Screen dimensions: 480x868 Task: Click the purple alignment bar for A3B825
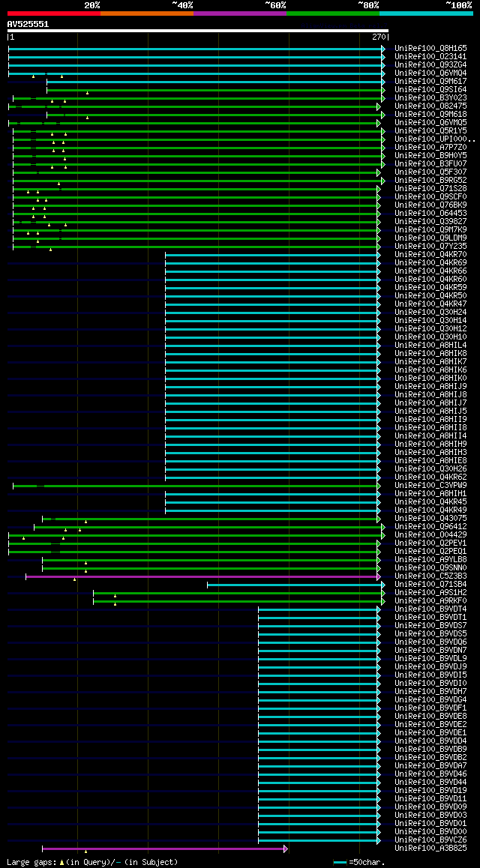coord(165,849)
